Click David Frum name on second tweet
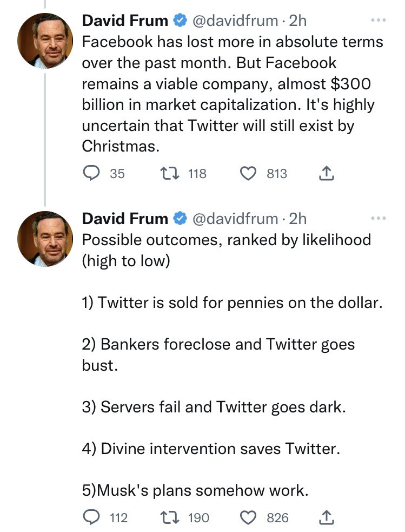 [124, 219]
